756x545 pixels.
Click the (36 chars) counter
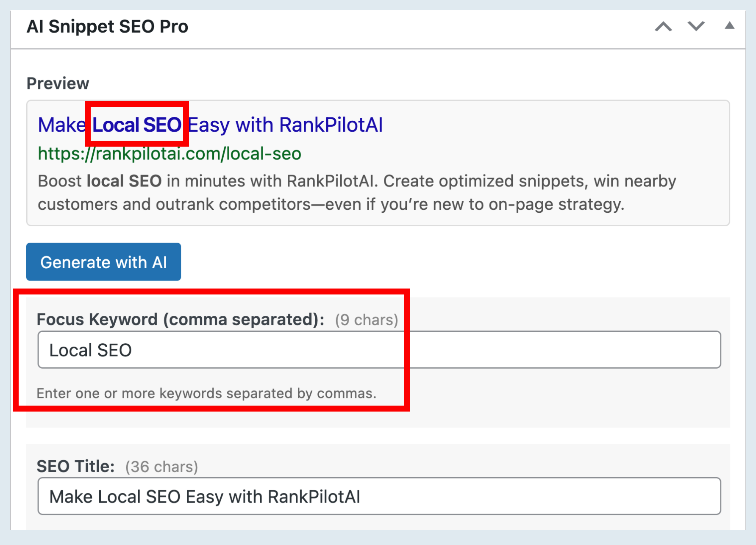click(161, 467)
